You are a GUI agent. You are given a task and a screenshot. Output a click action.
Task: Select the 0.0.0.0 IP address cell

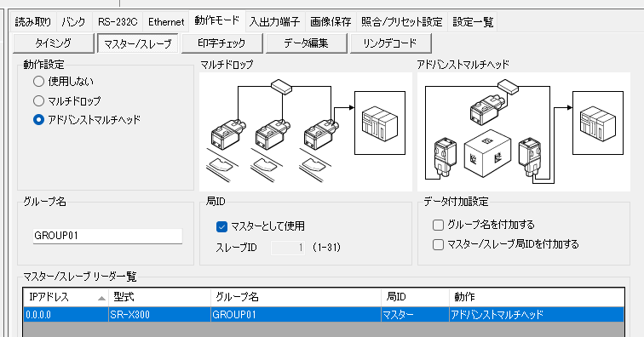[x=66, y=315]
